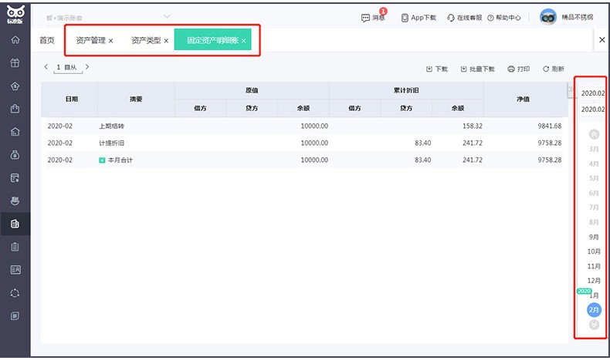Click the user avatar picture
This screenshot has height=364, width=610.
pyautogui.click(x=547, y=17)
